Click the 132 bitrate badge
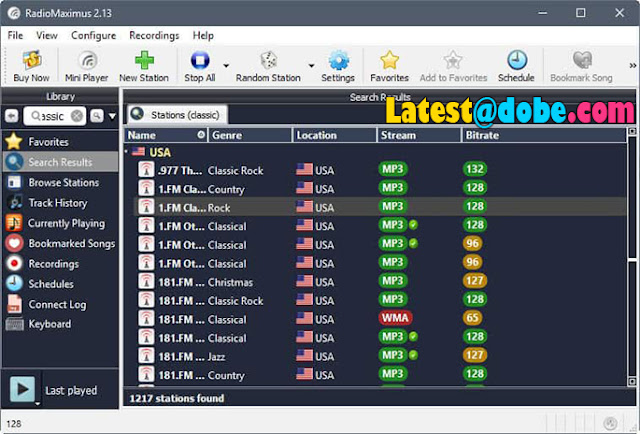Image resolution: width=640 pixels, height=434 pixels. (475, 169)
